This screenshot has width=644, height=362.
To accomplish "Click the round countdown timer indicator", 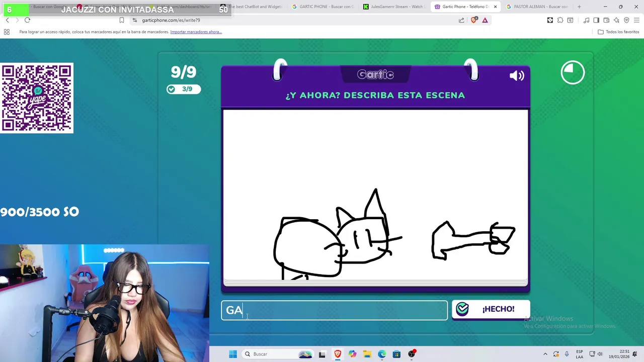I will coord(573,72).
